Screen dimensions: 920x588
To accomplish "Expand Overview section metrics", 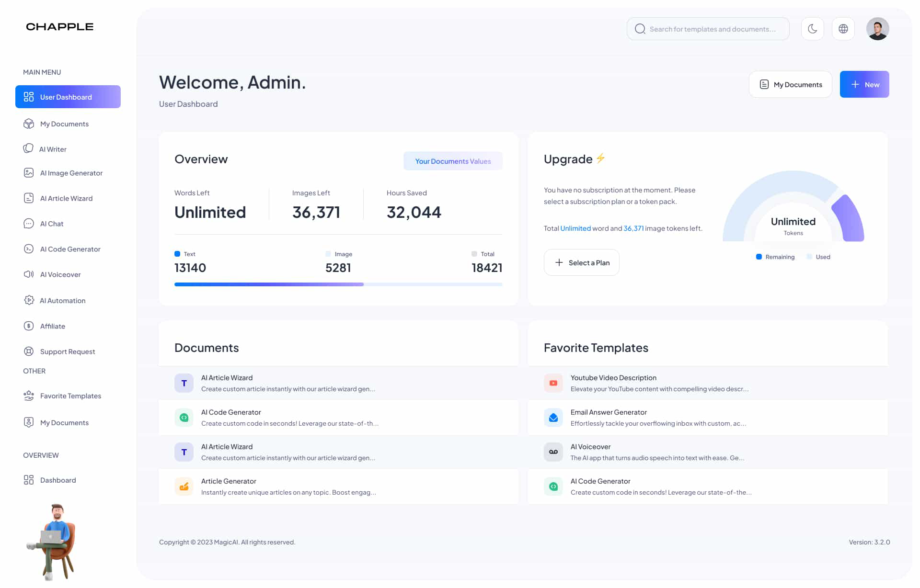I will tap(453, 161).
